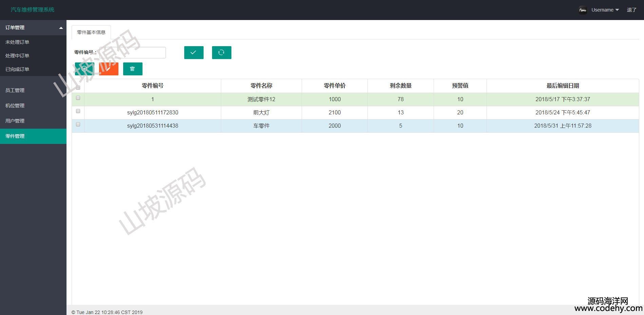
Task: Click the orange edit pencil button
Action: tap(109, 69)
